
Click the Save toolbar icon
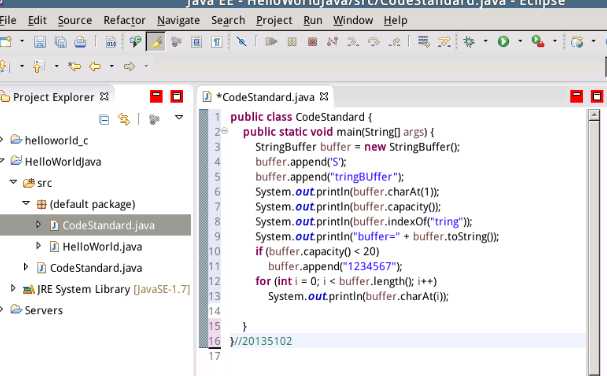click(40, 41)
